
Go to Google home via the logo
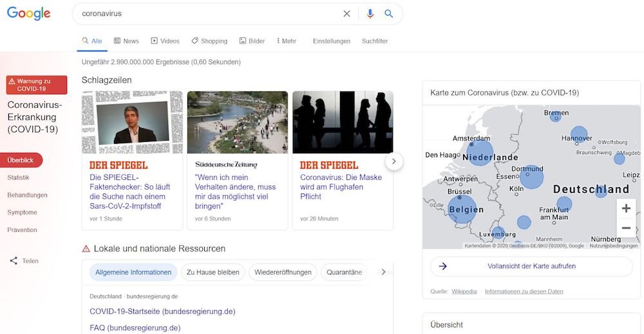pos(29,14)
